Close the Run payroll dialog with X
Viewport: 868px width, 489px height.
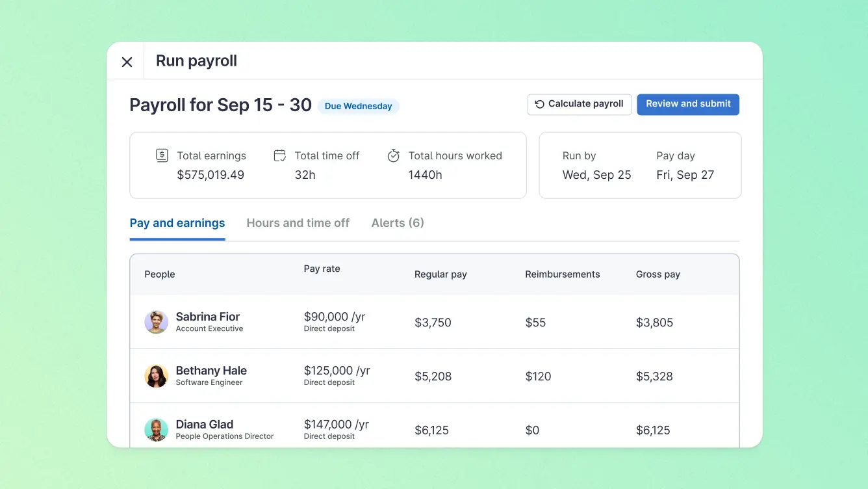[127, 62]
